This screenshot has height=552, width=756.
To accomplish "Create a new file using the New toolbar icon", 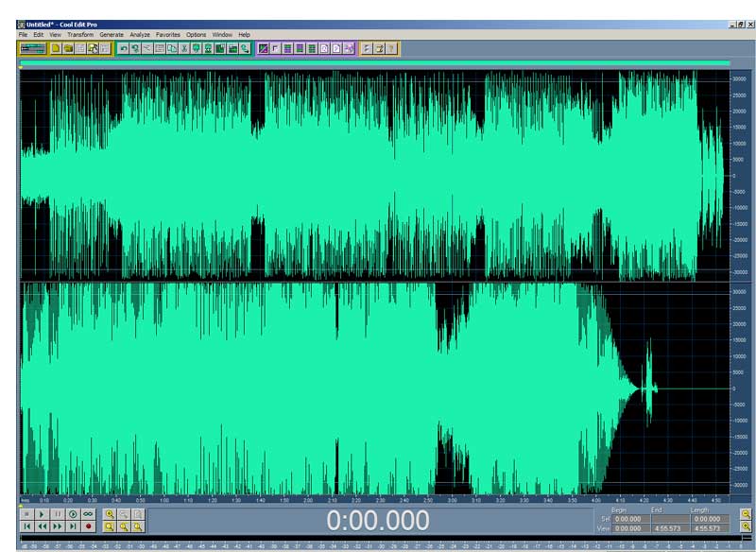I will [x=56, y=48].
